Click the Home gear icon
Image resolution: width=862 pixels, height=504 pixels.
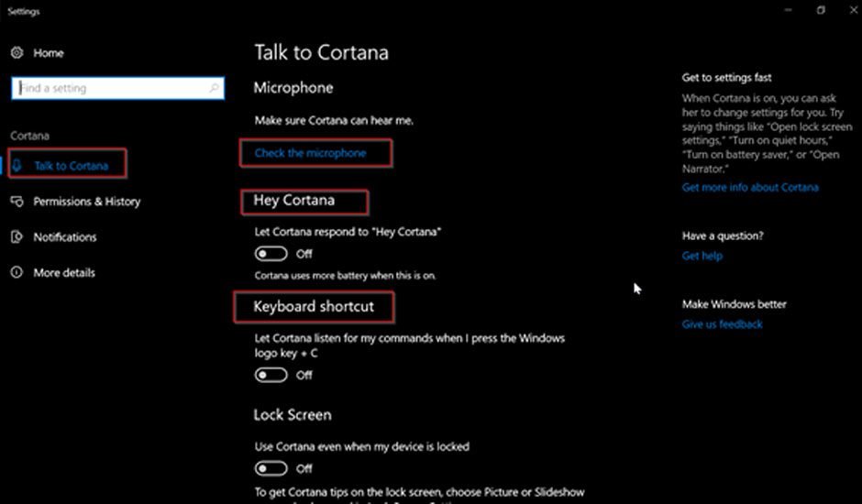tap(17, 53)
